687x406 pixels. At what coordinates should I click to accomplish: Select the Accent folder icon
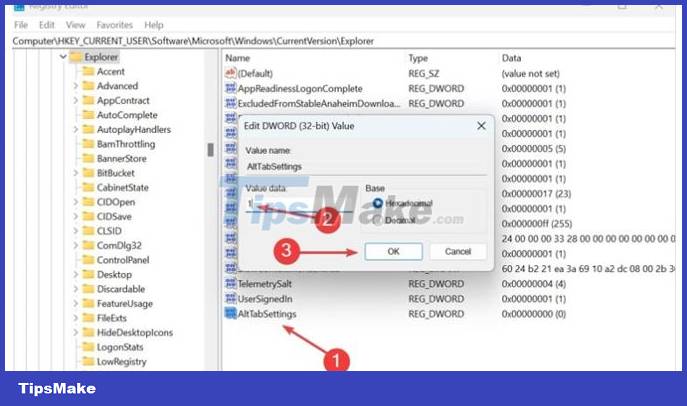tap(89, 71)
